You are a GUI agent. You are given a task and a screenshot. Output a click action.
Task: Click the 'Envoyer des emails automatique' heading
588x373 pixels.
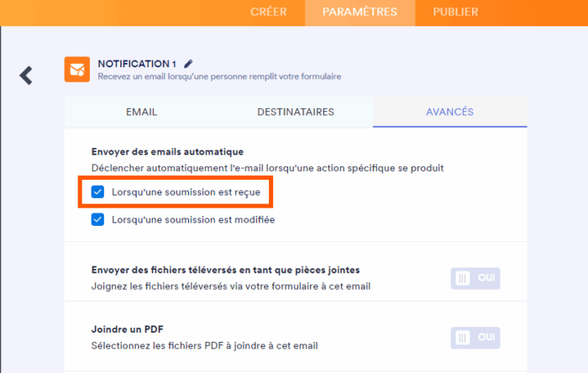tap(167, 152)
